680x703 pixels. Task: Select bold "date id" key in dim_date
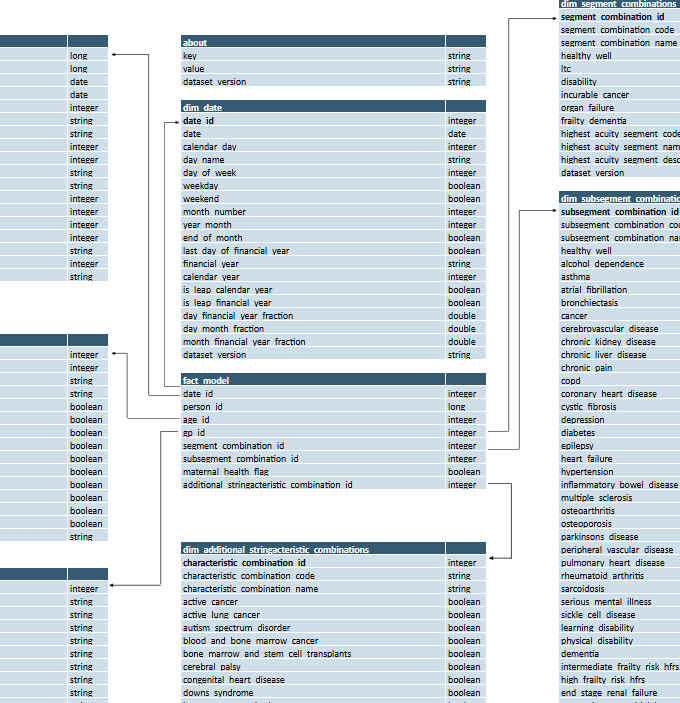(198, 121)
